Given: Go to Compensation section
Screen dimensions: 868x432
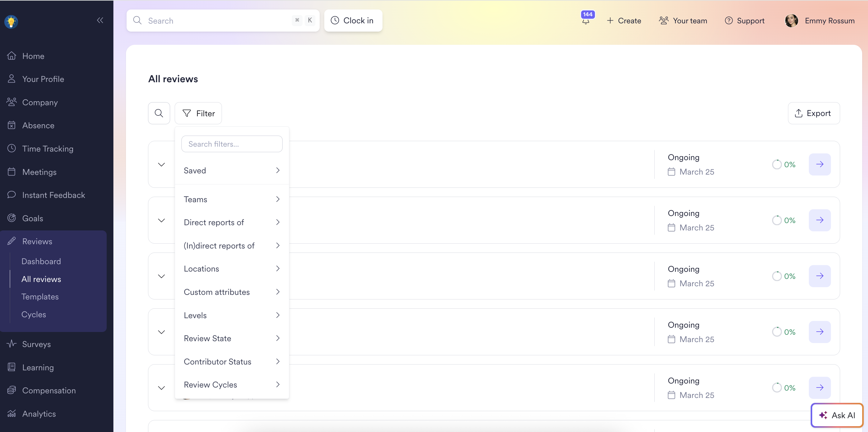Looking at the screenshot, I should tap(48, 390).
